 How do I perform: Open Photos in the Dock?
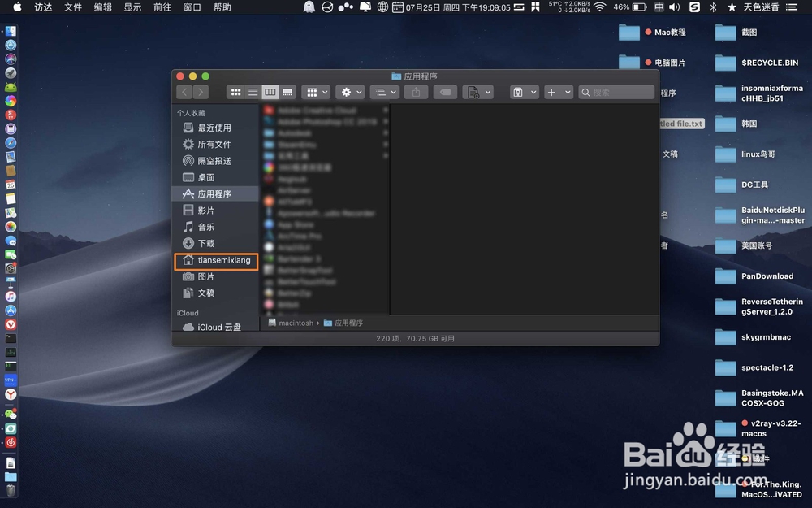tap(11, 227)
